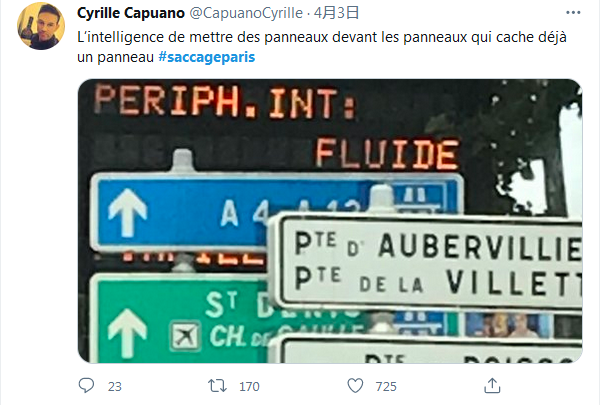This screenshot has width=600, height=405.
Task: Click the airplane icon on the green sign
Action: (x=184, y=336)
